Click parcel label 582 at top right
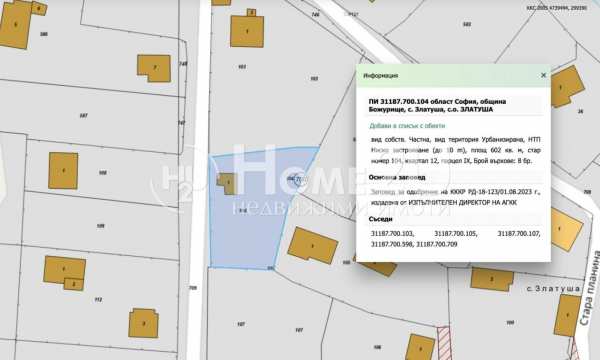The image size is (600, 360). click(x=467, y=24)
